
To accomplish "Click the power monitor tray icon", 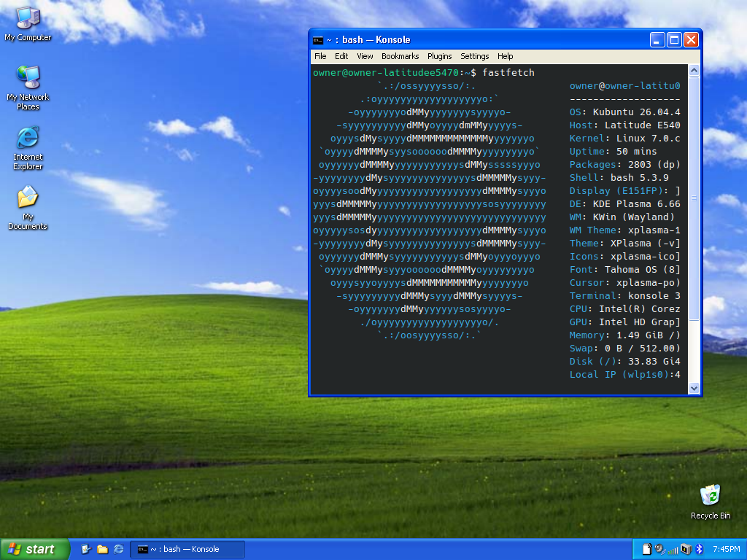I will [686, 549].
